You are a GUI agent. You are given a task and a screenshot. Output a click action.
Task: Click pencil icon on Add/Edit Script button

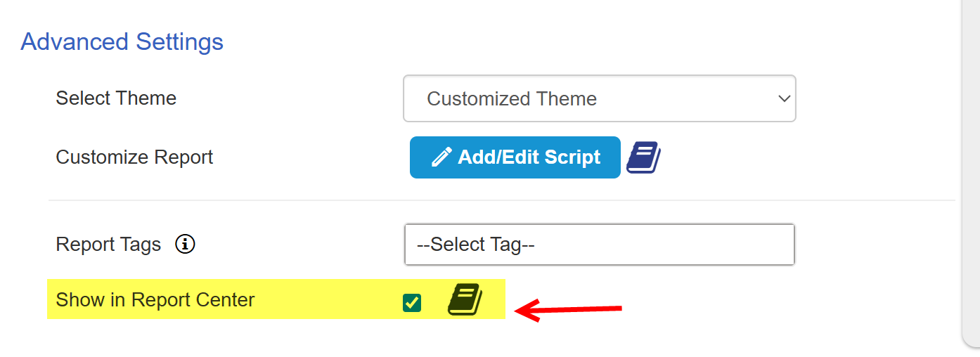[x=441, y=157]
